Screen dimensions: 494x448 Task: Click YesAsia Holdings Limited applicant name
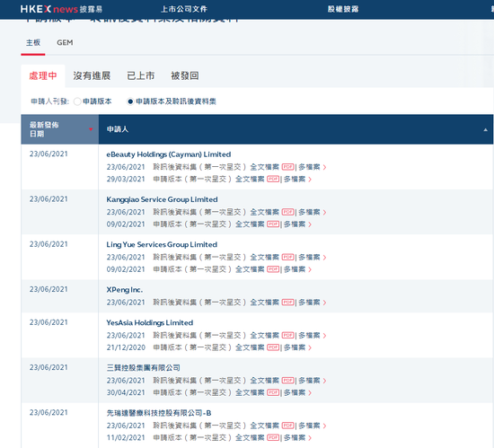[150, 322]
